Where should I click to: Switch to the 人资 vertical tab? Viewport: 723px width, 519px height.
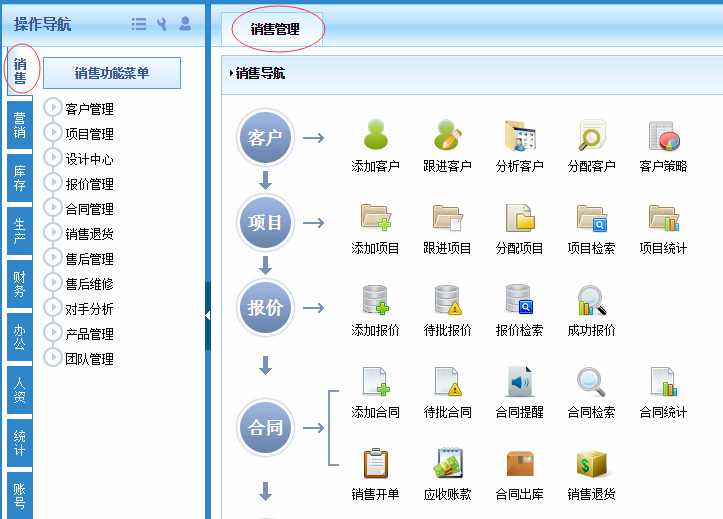(20, 390)
